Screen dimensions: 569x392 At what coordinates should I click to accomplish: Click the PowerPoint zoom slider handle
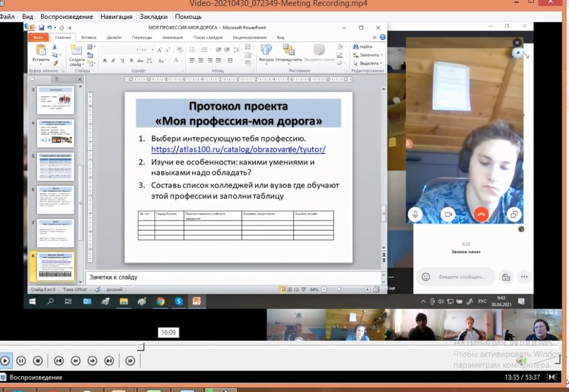tap(338, 289)
